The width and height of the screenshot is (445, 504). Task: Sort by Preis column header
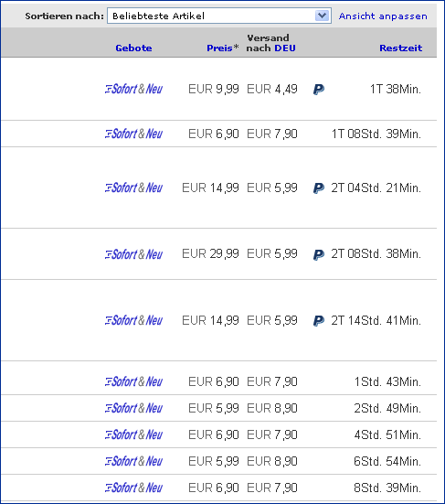tap(219, 48)
